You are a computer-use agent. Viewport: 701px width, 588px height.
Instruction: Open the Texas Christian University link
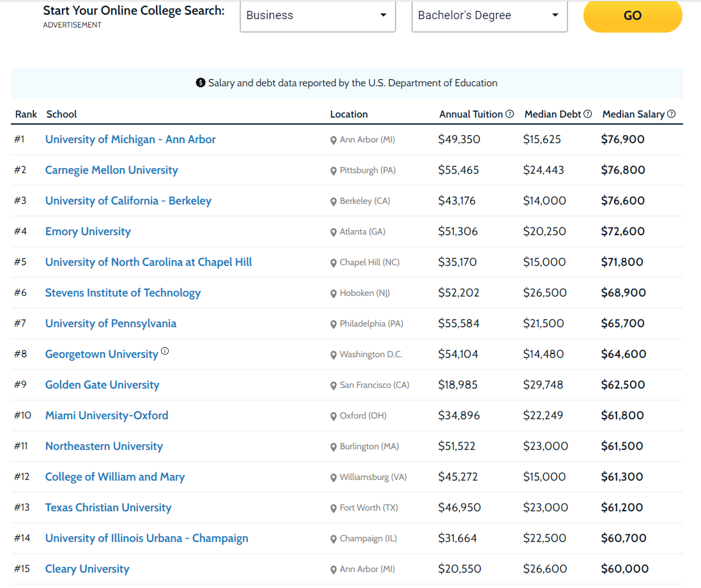109,507
